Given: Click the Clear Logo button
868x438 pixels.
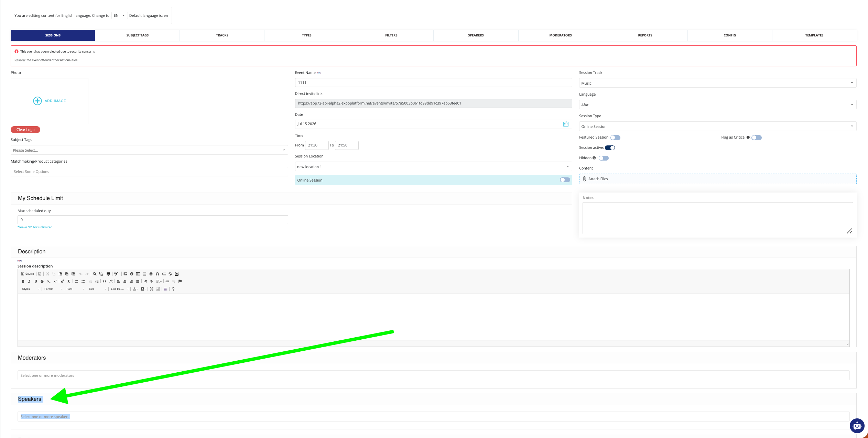Looking at the screenshot, I should 25,130.
